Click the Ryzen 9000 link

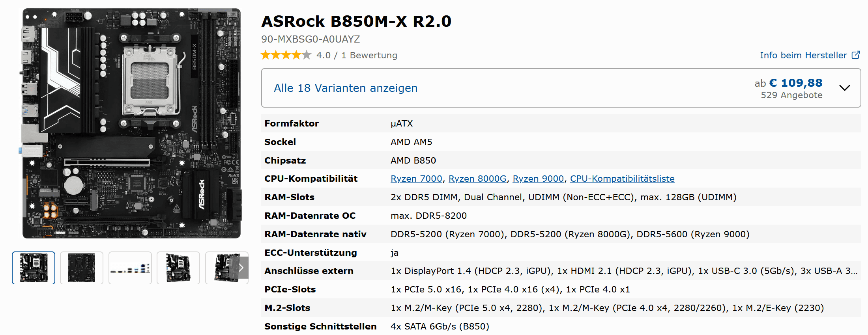click(538, 179)
